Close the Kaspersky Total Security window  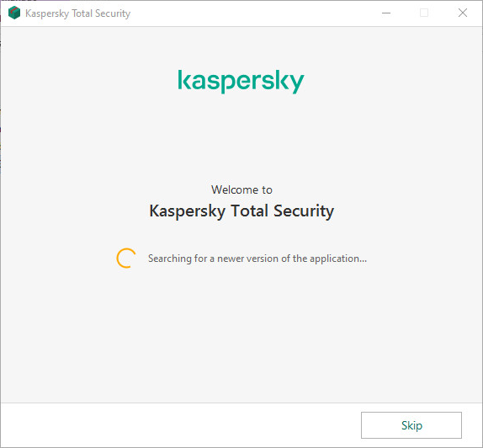[462, 13]
